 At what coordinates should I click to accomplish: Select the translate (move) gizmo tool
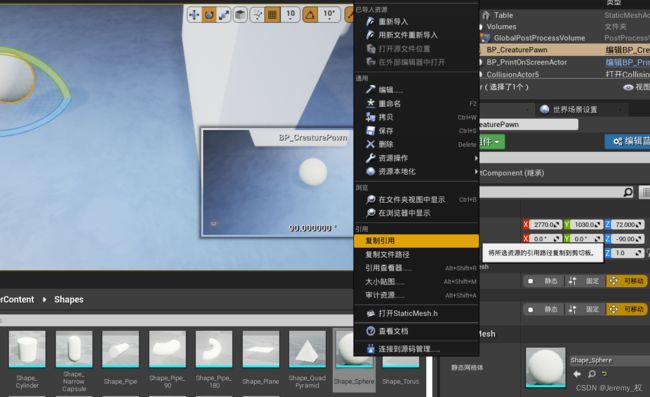pyautogui.click(x=194, y=15)
